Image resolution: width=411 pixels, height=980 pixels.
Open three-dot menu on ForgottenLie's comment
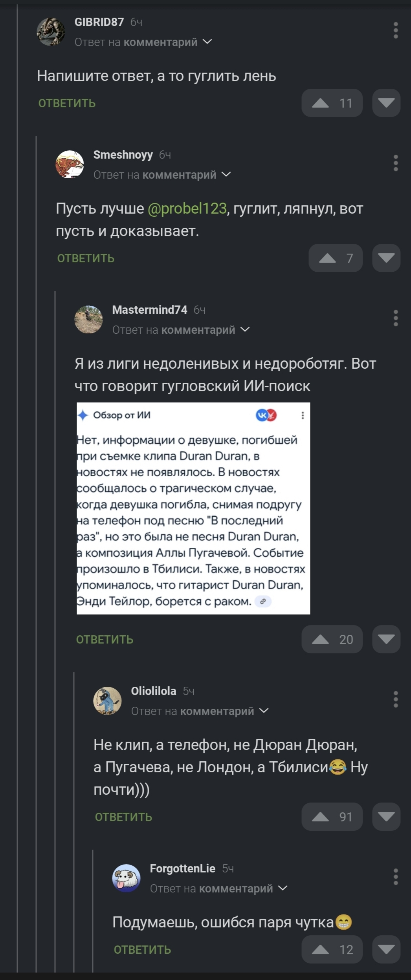click(396, 877)
